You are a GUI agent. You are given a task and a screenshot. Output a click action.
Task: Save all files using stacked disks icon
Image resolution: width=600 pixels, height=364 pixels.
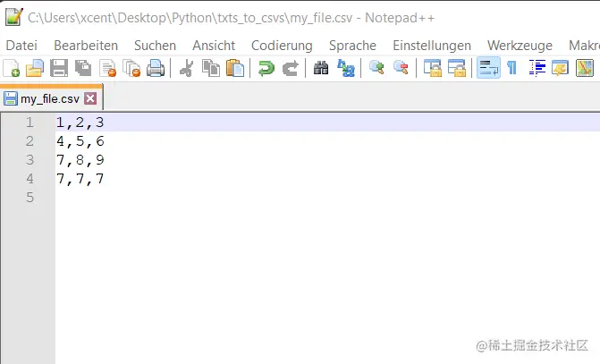tap(83, 68)
